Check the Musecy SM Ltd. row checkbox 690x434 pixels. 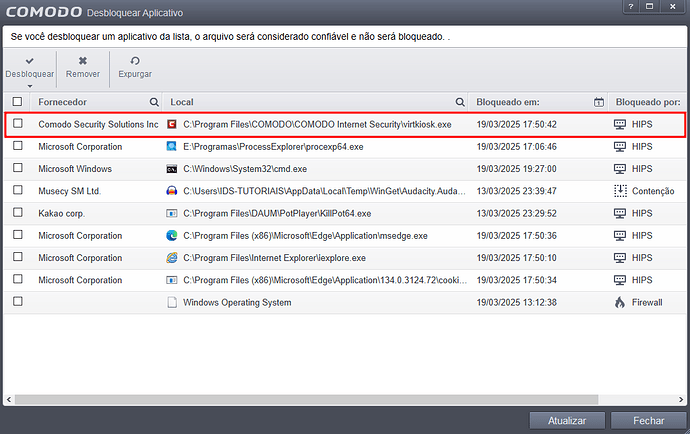pos(18,190)
